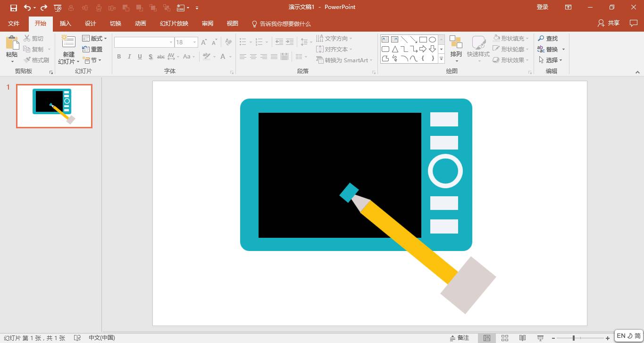The image size is (644, 343).
Task: Open the View (视图) tab
Action: tap(232, 24)
